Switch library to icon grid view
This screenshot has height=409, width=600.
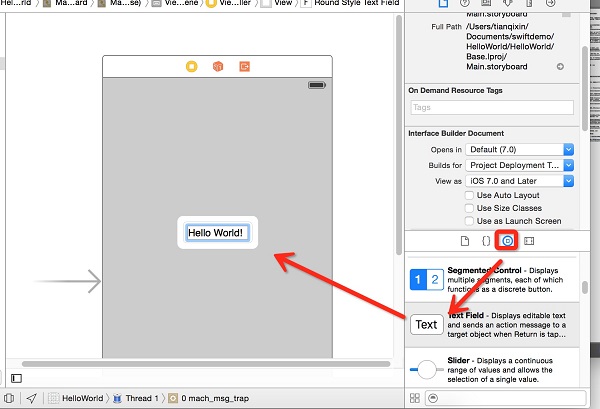coord(415,398)
